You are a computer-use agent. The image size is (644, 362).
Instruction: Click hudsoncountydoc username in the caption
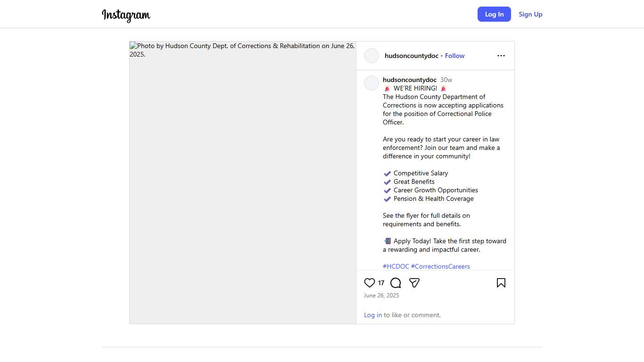coord(410,80)
